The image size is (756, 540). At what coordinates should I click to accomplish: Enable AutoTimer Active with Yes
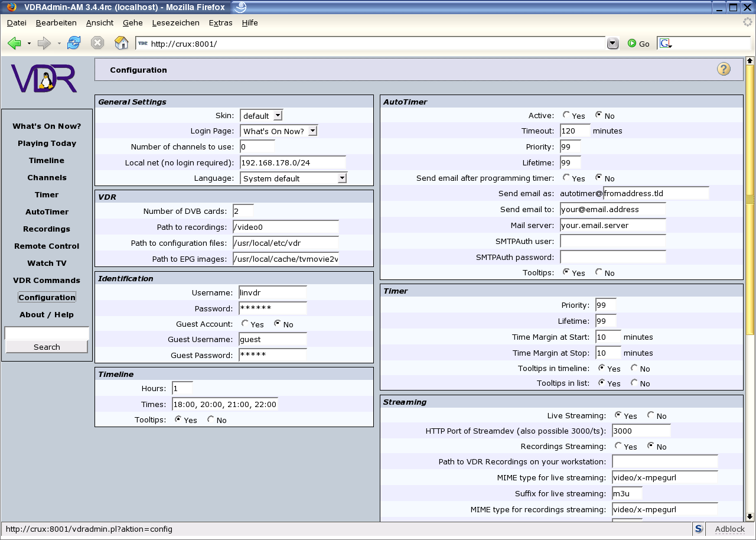tap(566, 115)
